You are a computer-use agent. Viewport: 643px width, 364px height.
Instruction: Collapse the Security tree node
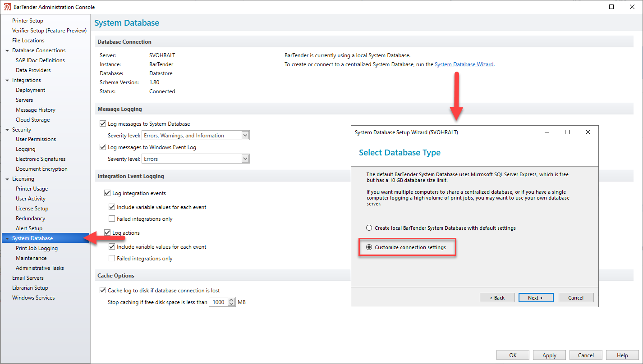(x=7, y=130)
